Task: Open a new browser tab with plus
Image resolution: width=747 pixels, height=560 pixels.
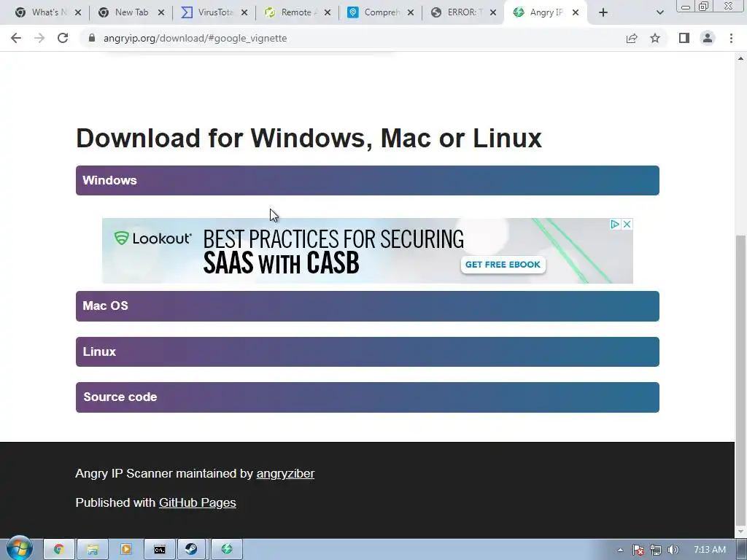Action: click(x=603, y=13)
